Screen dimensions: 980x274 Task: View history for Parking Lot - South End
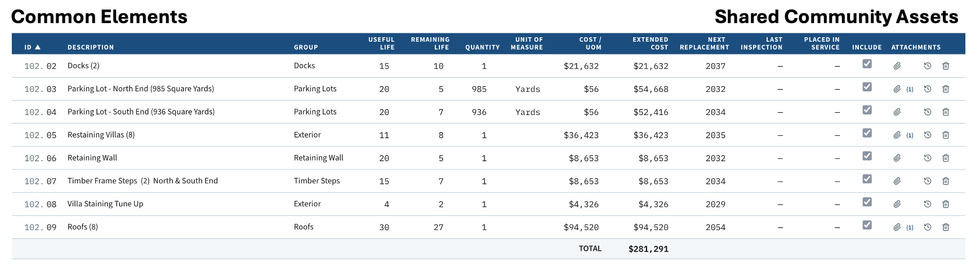pyautogui.click(x=928, y=112)
